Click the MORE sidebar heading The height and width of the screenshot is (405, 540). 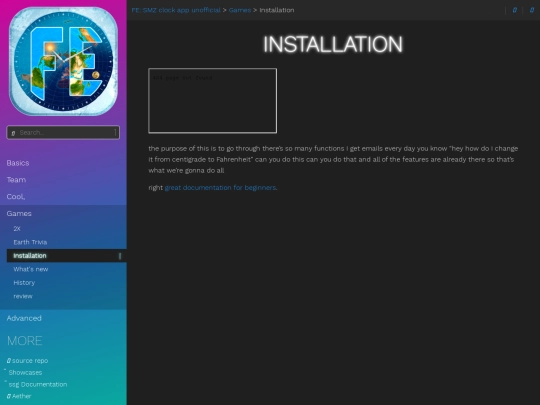[24, 341]
